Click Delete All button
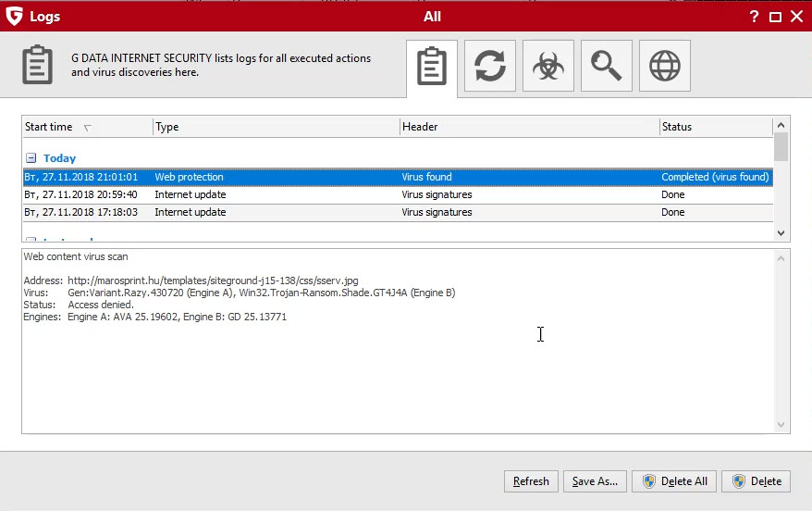Image resolution: width=812 pixels, height=511 pixels. click(673, 481)
